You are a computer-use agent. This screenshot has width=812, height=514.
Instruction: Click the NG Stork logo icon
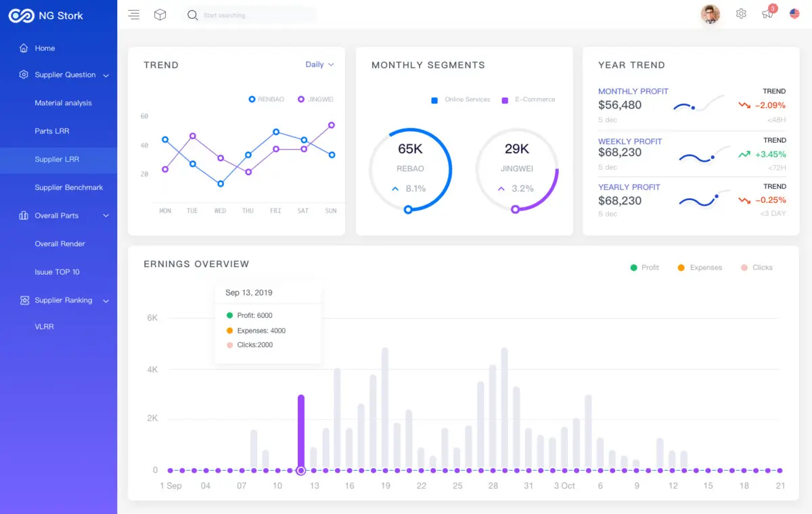tap(21, 16)
